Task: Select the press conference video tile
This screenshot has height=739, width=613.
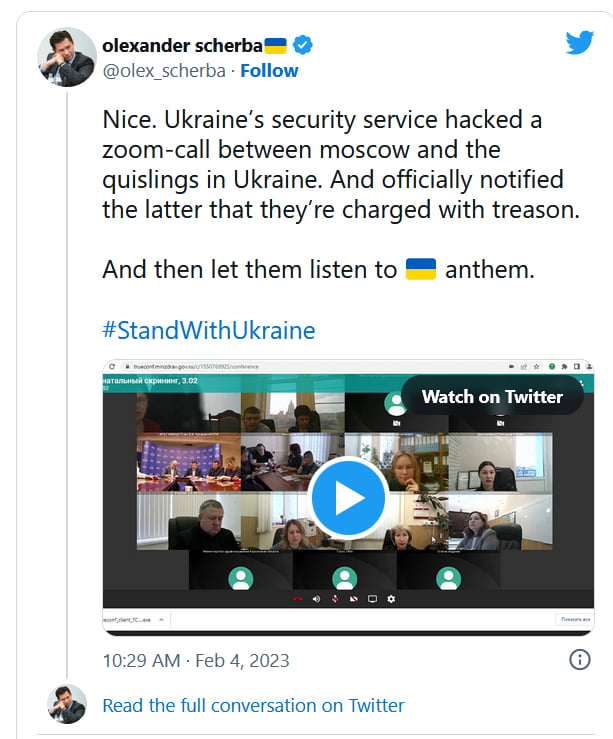Action: [188, 462]
